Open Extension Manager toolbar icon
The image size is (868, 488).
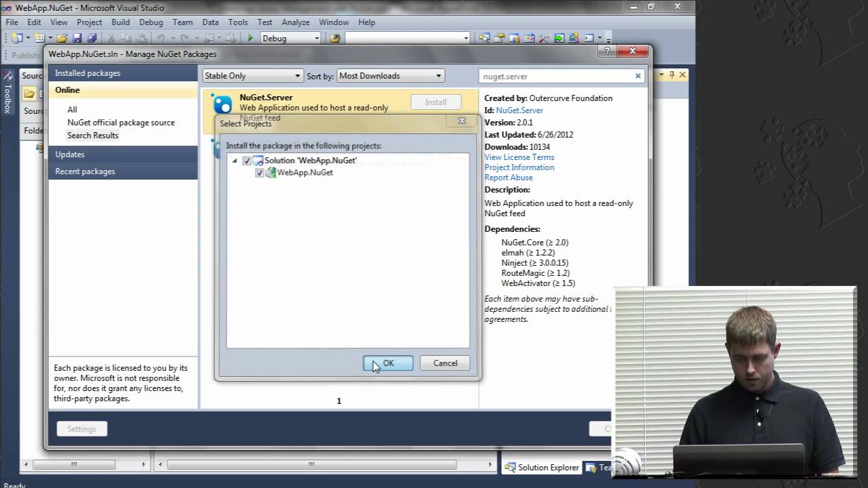tap(574, 38)
